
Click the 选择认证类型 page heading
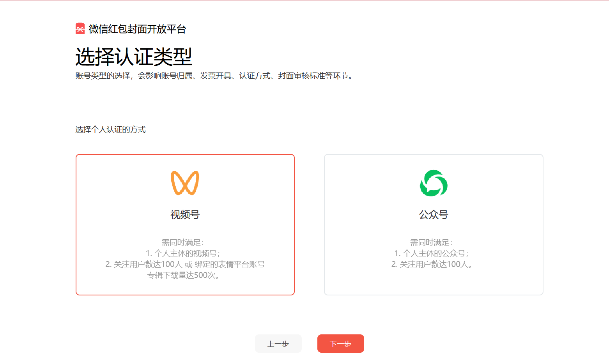(133, 57)
